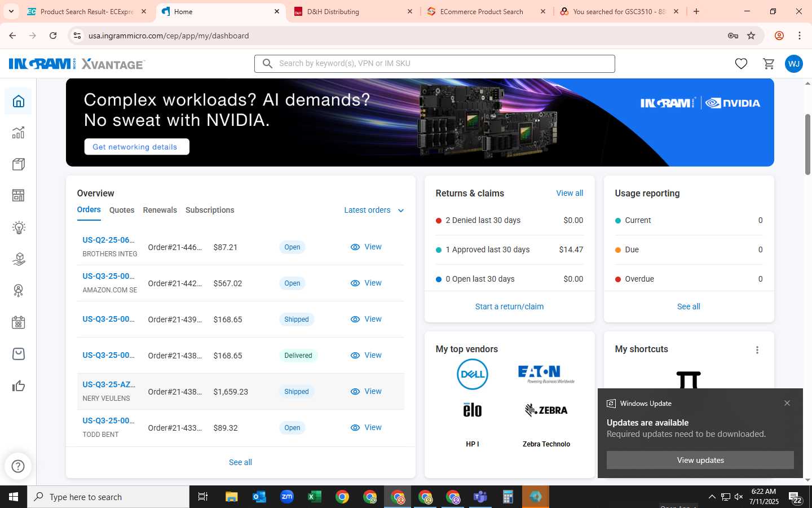This screenshot has width=812, height=508.
Task: Open the WJ user profile avatar
Action: (794, 64)
